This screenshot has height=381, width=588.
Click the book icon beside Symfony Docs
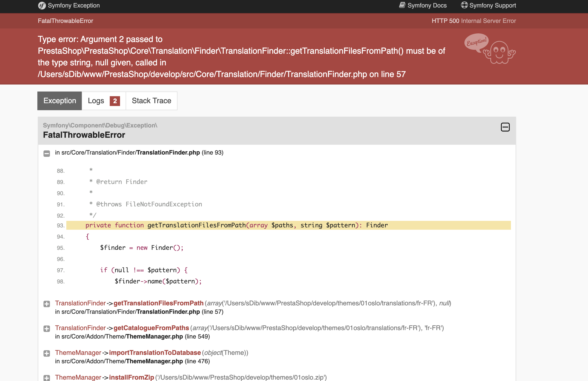pyautogui.click(x=402, y=5)
